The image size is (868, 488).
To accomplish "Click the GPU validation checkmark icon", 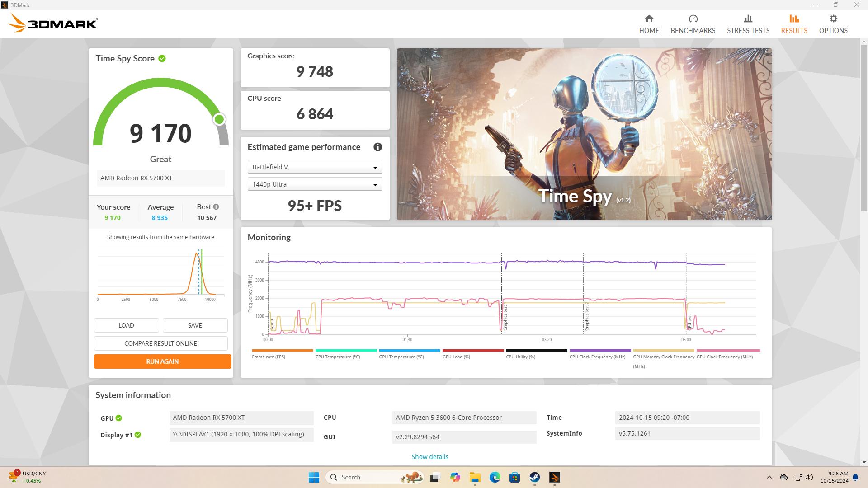I will click(118, 418).
